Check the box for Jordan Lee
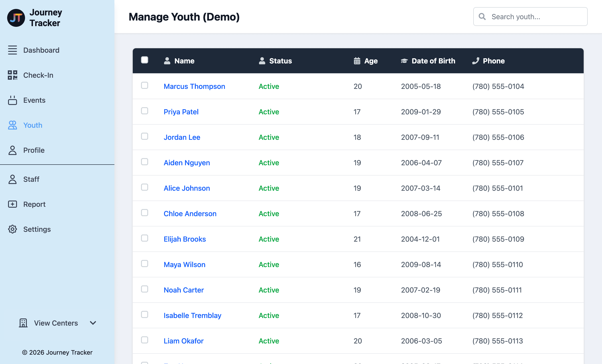 (x=145, y=136)
